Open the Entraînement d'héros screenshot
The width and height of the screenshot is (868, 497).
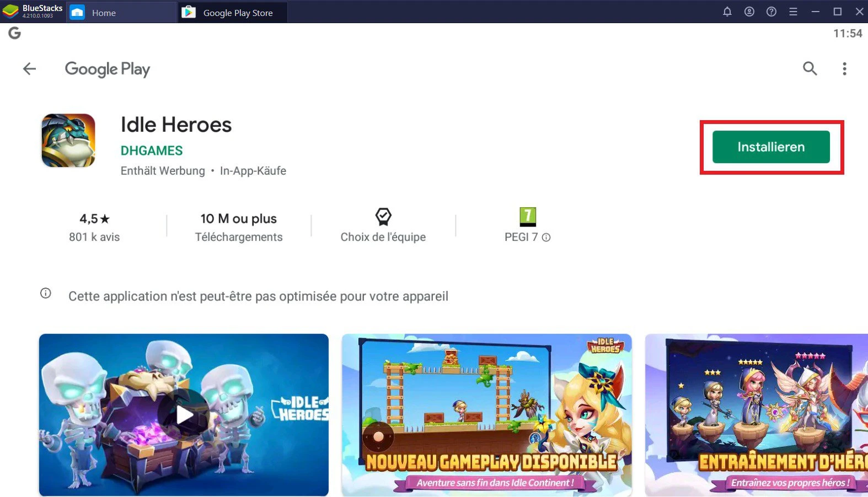coord(757,415)
